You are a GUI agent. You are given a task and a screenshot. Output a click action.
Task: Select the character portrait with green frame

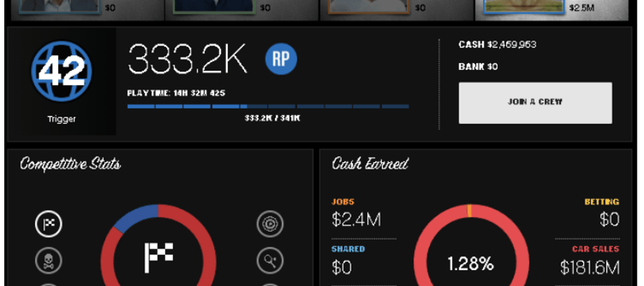(x=213, y=6)
